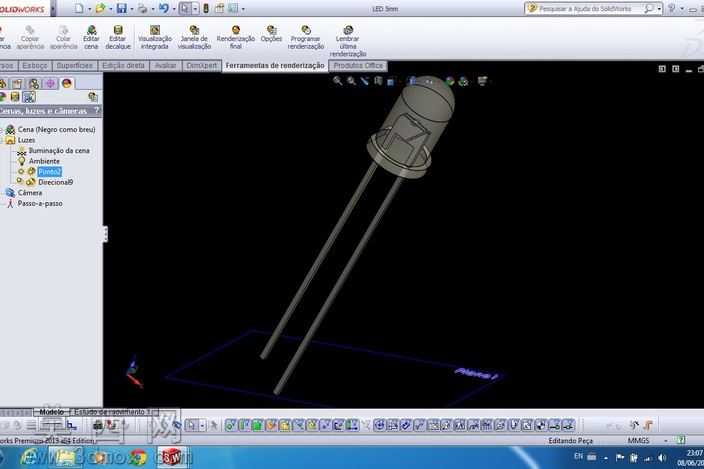The width and height of the screenshot is (704, 469).
Task: Toggle Visualização integrada preview
Action: tap(154, 38)
